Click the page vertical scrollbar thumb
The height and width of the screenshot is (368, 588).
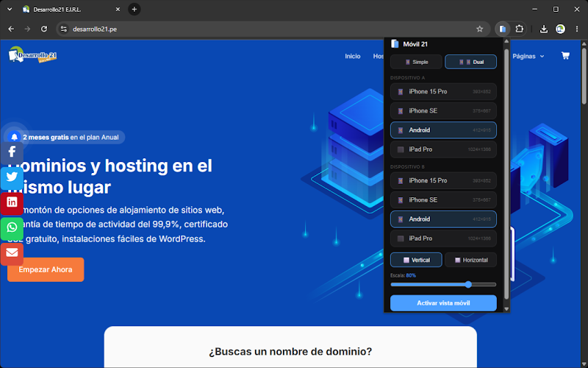[x=584, y=75]
